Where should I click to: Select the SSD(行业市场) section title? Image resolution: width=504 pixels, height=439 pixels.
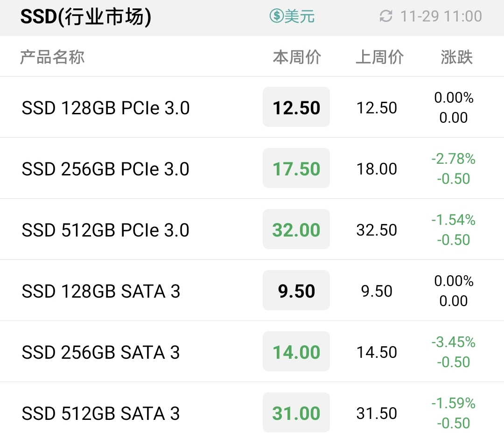click(x=85, y=17)
